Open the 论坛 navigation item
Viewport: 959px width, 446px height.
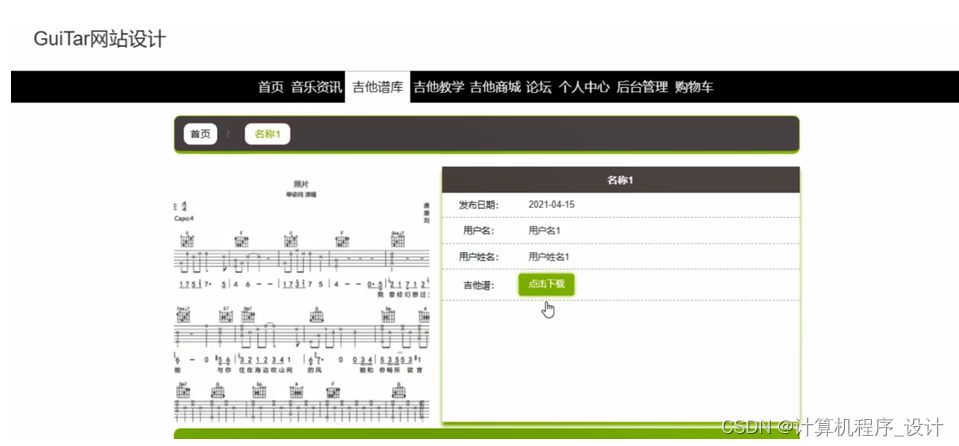[539, 87]
